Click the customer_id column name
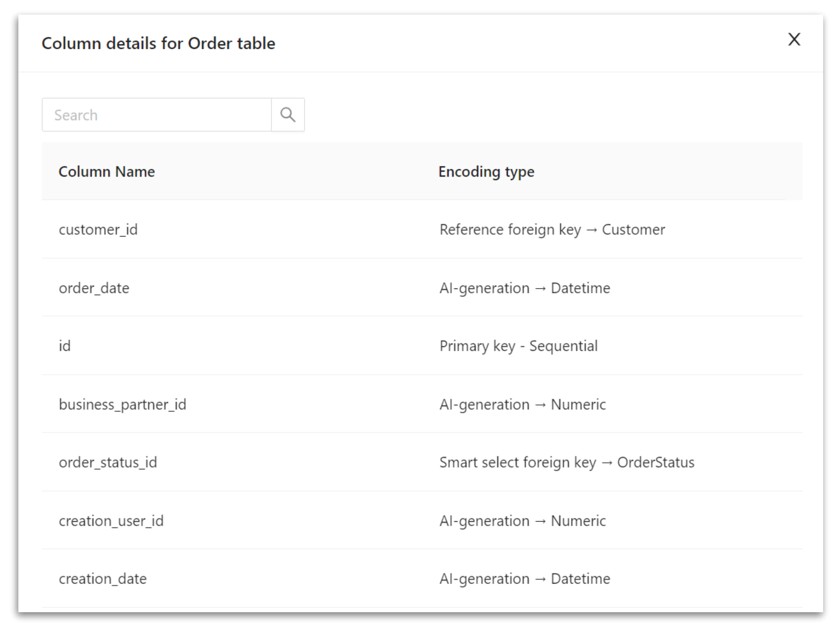This screenshot has height=634, width=840. coord(98,230)
